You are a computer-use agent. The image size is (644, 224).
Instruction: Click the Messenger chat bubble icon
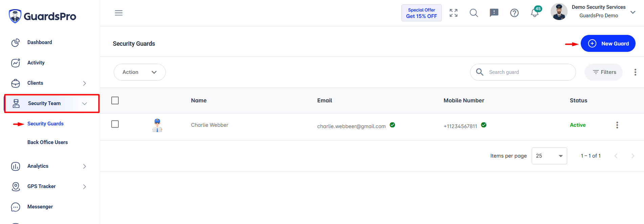pyautogui.click(x=16, y=207)
